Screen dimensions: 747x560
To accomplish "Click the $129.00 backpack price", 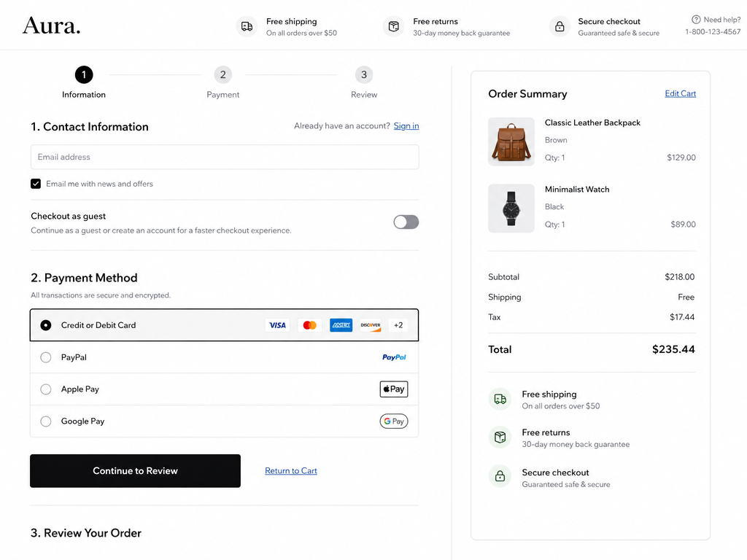I will [681, 157].
